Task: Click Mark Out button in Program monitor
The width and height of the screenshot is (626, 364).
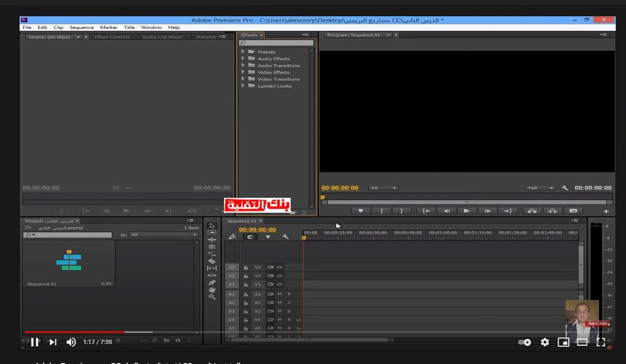Action: point(401,211)
